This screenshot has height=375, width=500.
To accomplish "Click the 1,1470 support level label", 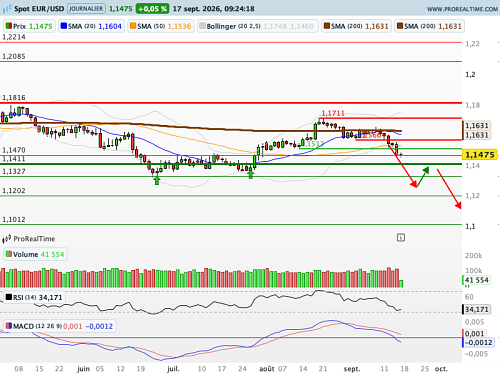I will 14,150.
